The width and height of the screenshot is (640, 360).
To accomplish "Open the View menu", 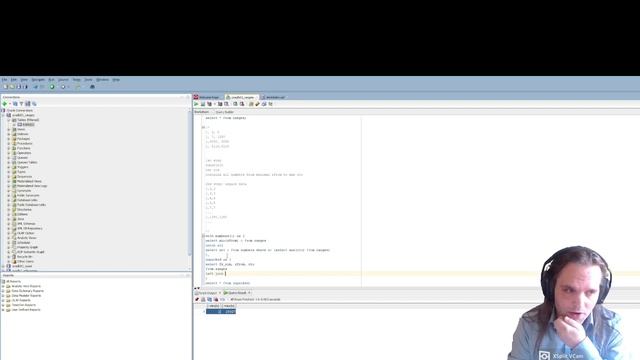I will coord(24,80).
